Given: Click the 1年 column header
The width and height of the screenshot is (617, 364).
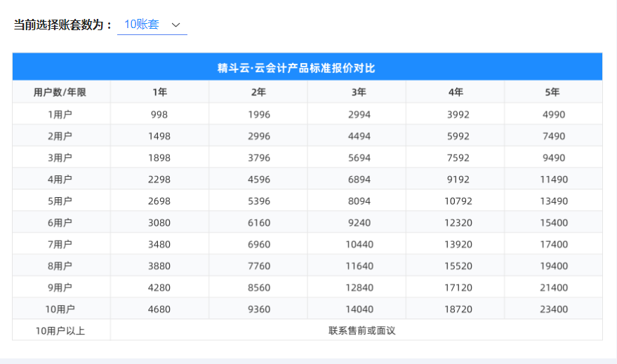Looking at the screenshot, I should [x=160, y=92].
